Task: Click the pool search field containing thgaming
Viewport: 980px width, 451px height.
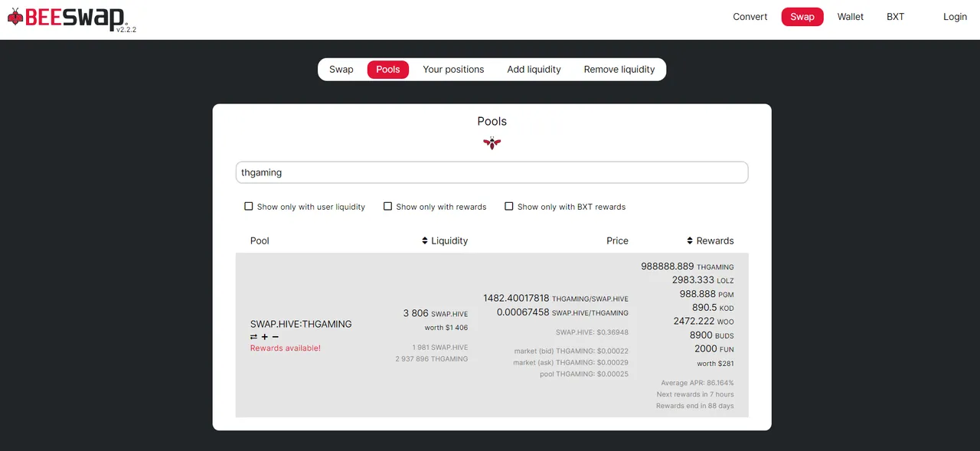Action: point(492,172)
